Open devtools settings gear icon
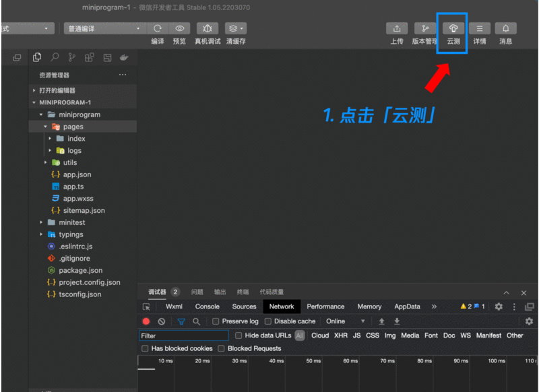Screen dimensions: 539x392 click(x=499, y=306)
